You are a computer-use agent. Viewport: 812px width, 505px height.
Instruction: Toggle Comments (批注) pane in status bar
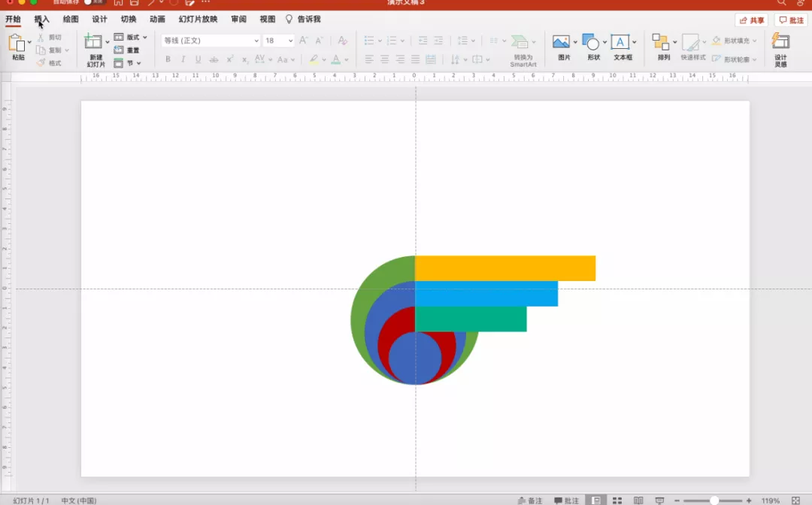(x=567, y=500)
